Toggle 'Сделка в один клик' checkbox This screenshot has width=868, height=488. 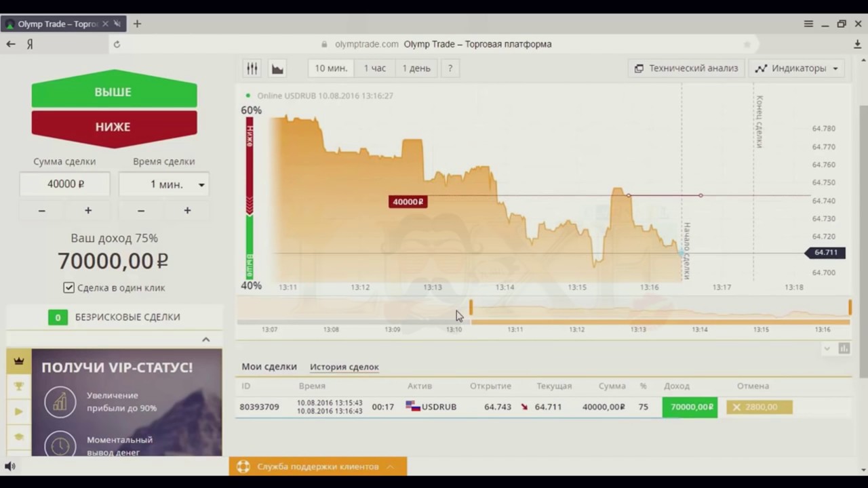tap(68, 287)
